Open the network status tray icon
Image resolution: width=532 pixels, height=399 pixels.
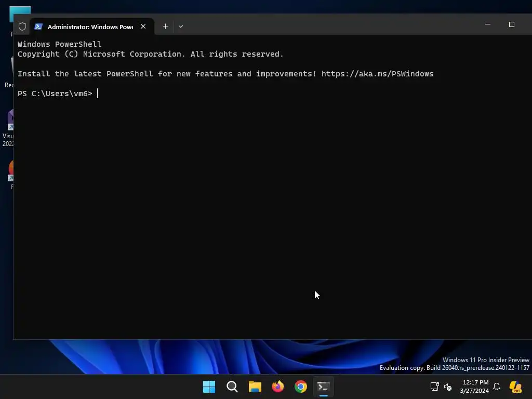(435, 387)
